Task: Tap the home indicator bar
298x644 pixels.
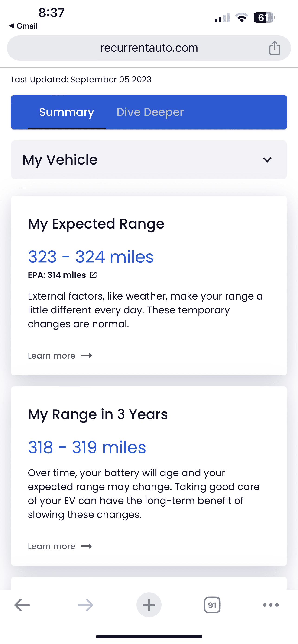Action: coord(149,637)
